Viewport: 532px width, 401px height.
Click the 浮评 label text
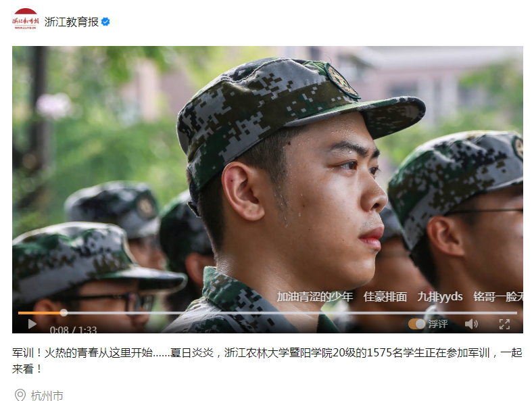(x=438, y=324)
